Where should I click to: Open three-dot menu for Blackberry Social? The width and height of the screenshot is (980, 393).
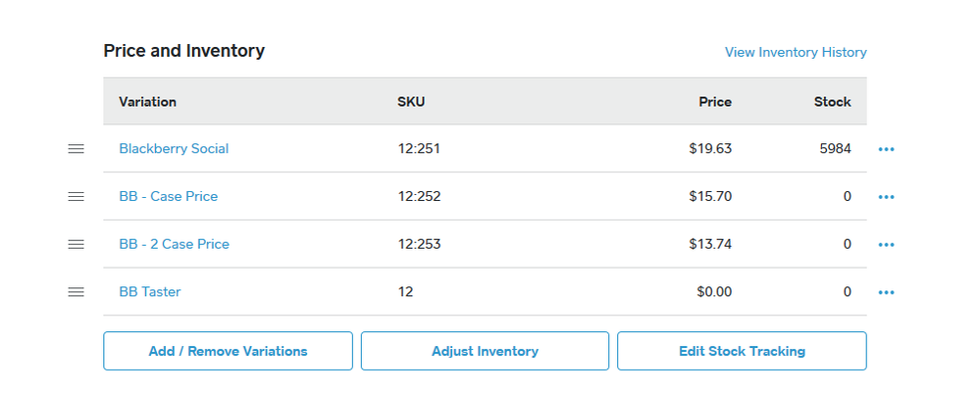887,150
